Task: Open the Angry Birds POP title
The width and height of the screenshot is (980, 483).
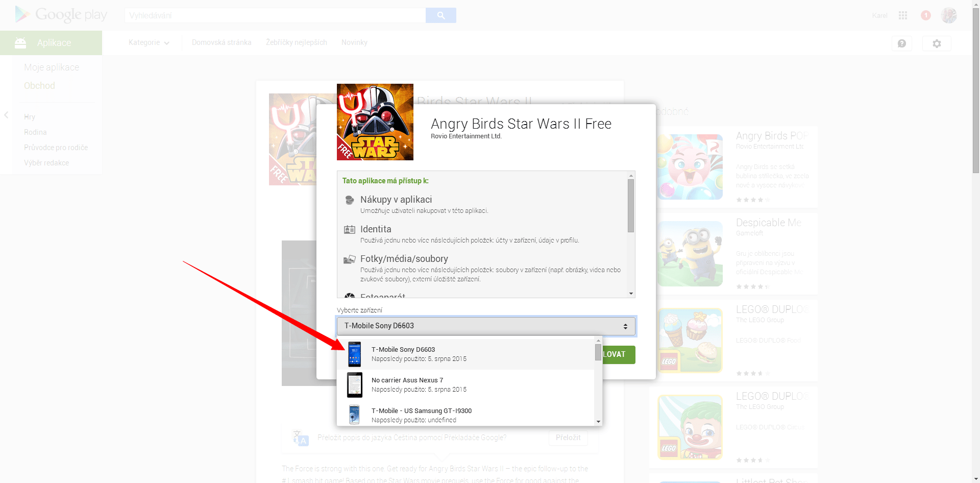Action: click(x=771, y=136)
